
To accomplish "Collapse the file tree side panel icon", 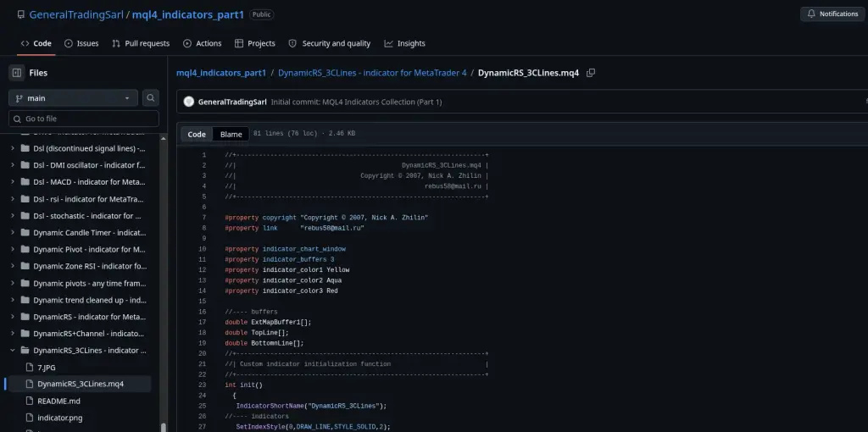I will tap(17, 73).
